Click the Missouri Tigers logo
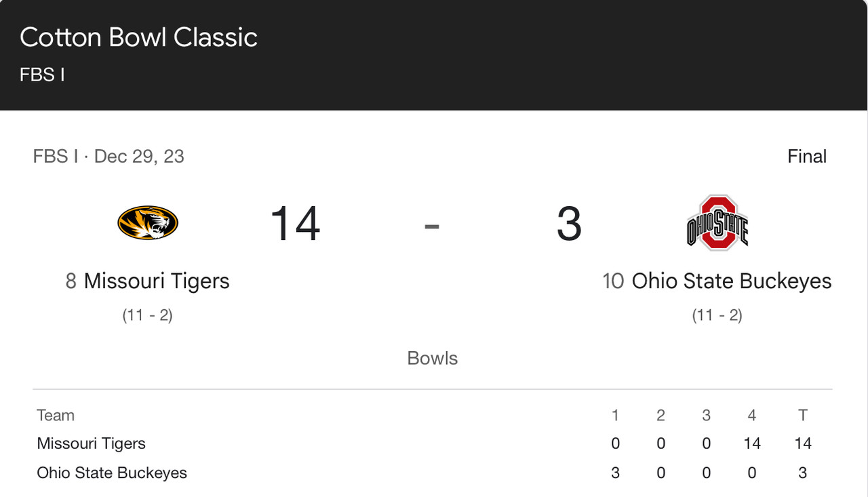 148,224
